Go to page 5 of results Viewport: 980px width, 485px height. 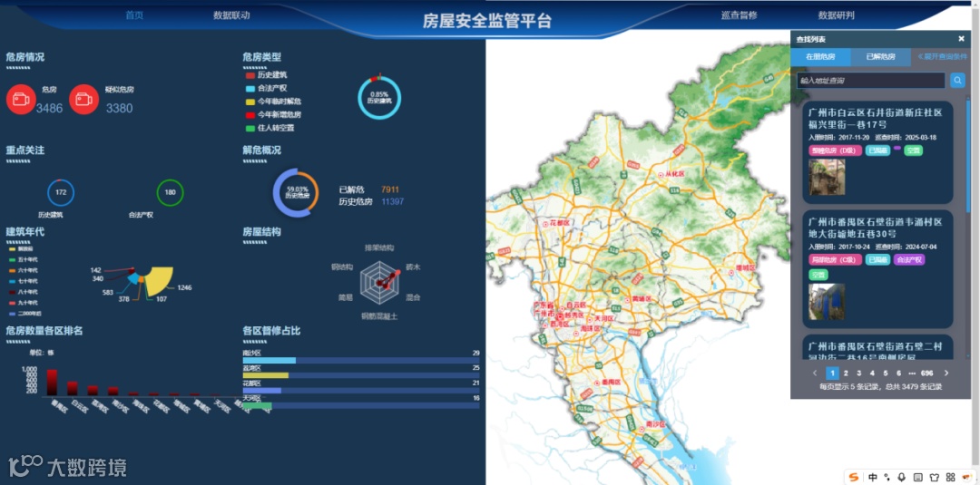click(886, 373)
